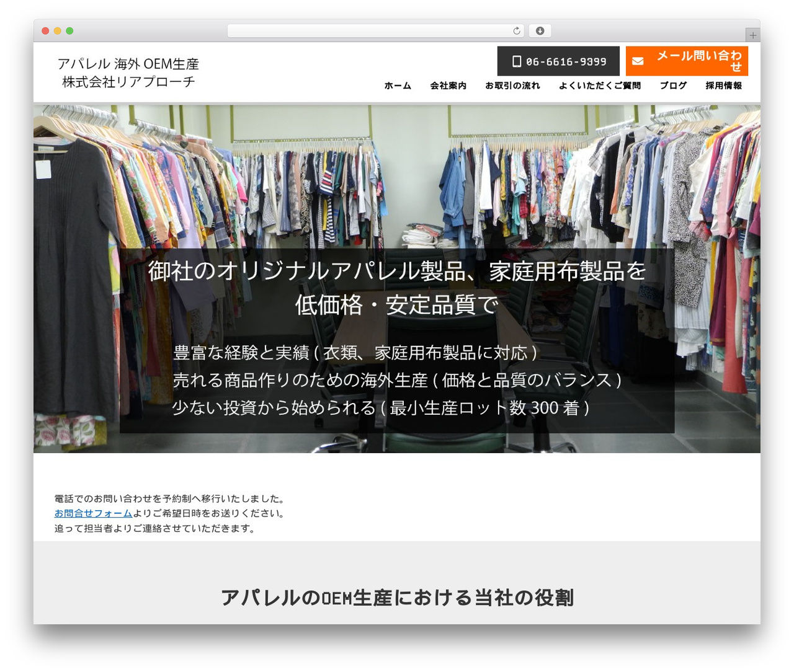
Task: Open a new tab with plus button
Action: click(x=753, y=35)
